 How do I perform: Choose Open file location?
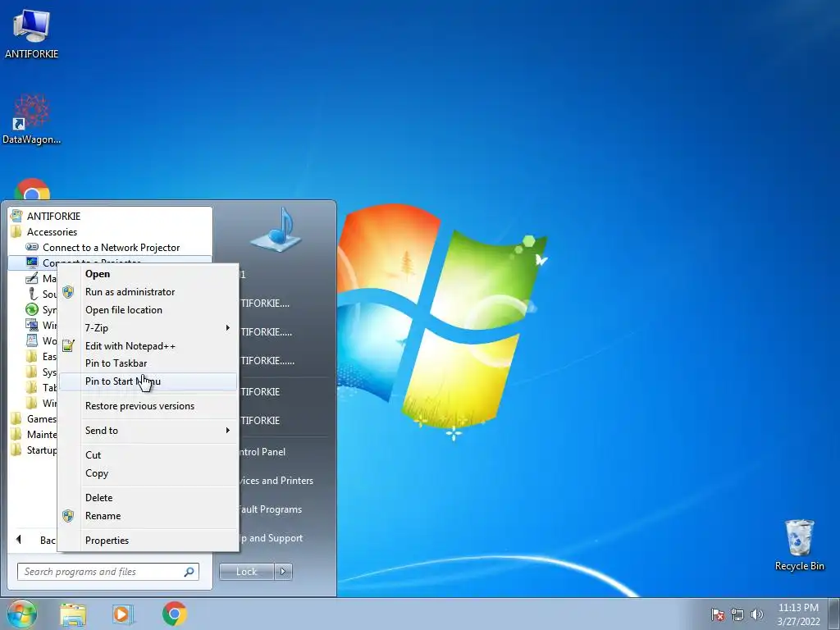[x=148, y=309]
